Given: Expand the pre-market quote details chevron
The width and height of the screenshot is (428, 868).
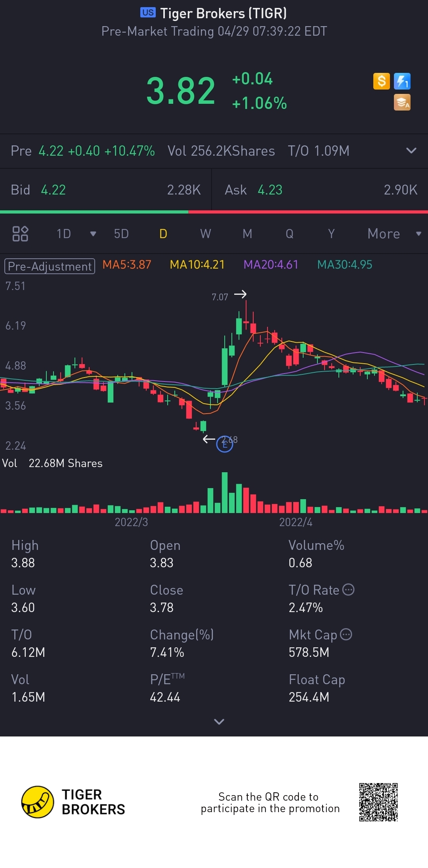Looking at the screenshot, I should [x=411, y=151].
